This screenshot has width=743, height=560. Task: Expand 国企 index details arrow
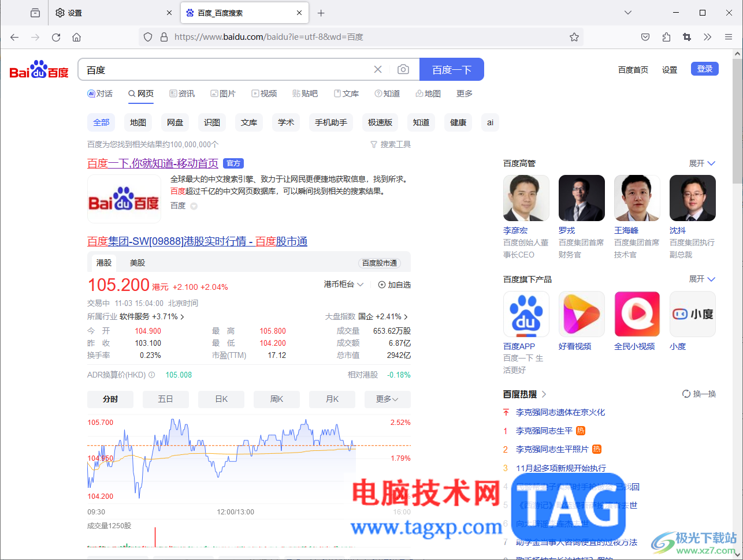[406, 317]
